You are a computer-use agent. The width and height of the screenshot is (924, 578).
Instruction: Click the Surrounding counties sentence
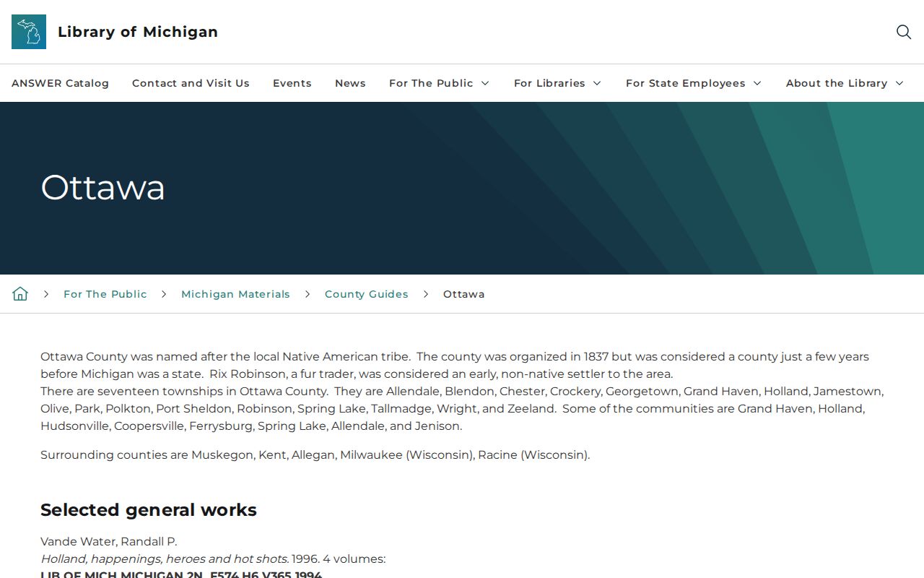pyautogui.click(x=315, y=455)
